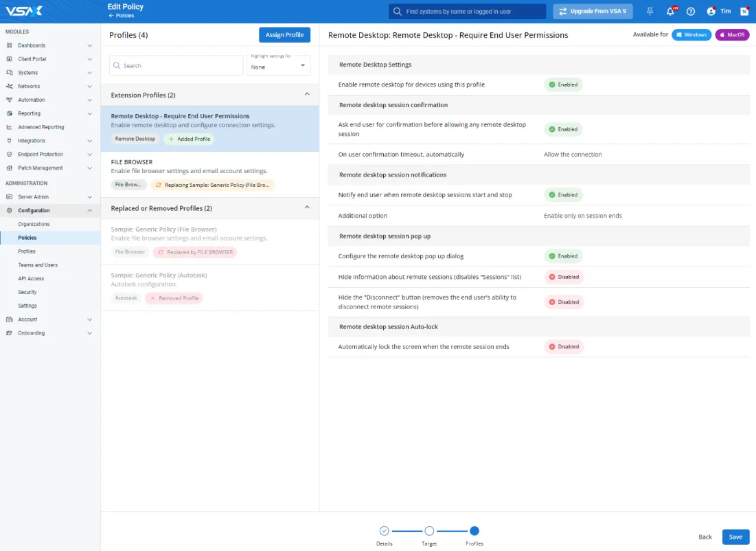The width and height of the screenshot is (756, 551).
Task: Click the Patch Management icon
Action: point(10,168)
